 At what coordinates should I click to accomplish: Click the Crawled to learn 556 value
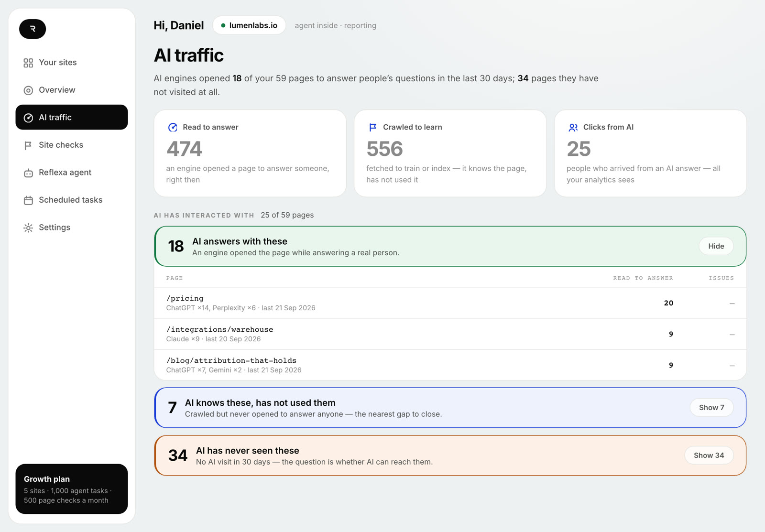[x=384, y=149]
